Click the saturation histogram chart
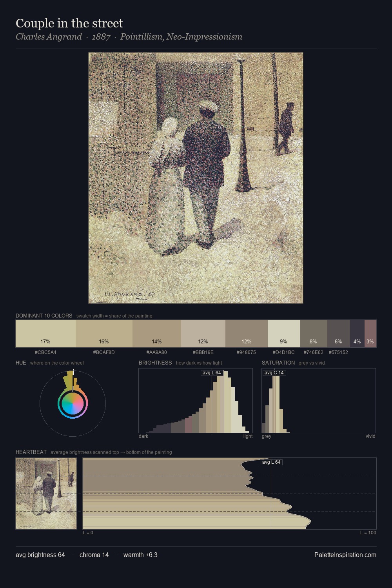Image resolution: width=392 pixels, height=588 pixels. coord(319,401)
